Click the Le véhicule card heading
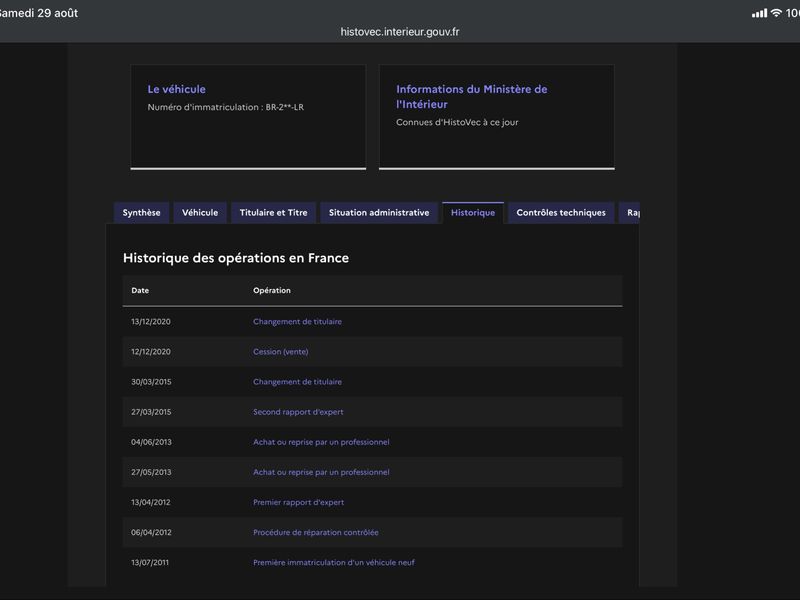The width and height of the screenshot is (800, 600). (x=177, y=89)
